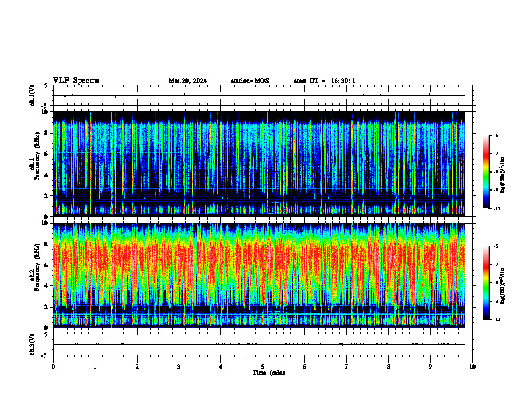532x411 pixels.
Task: Click the "VLF Spectra" plot title
Action: point(76,81)
